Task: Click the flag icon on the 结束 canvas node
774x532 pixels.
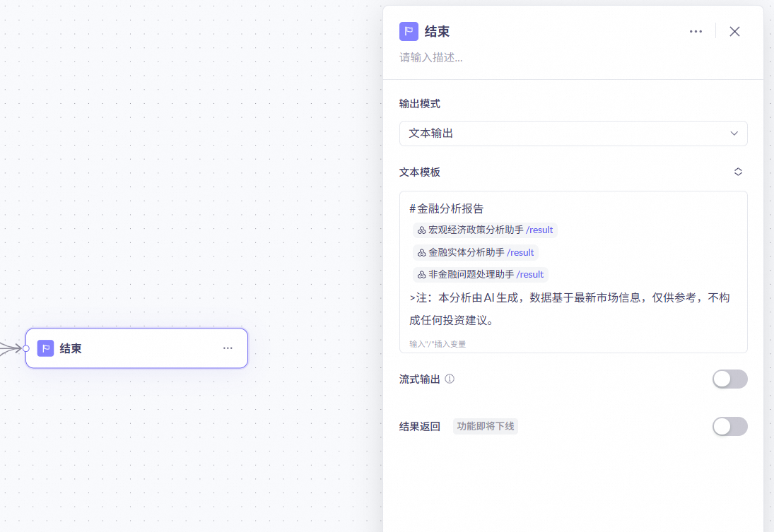Action: [45, 348]
